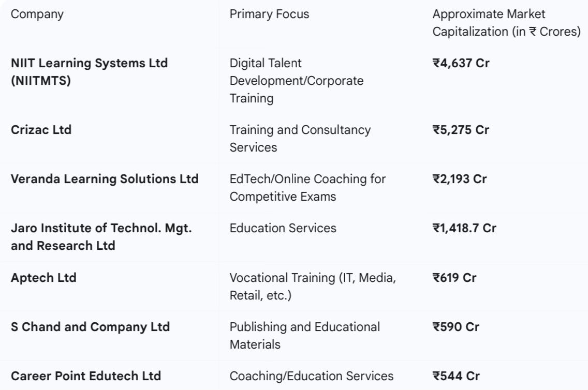Click Veranda Learning Solutions Ltd cell

pyautogui.click(x=105, y=179)
